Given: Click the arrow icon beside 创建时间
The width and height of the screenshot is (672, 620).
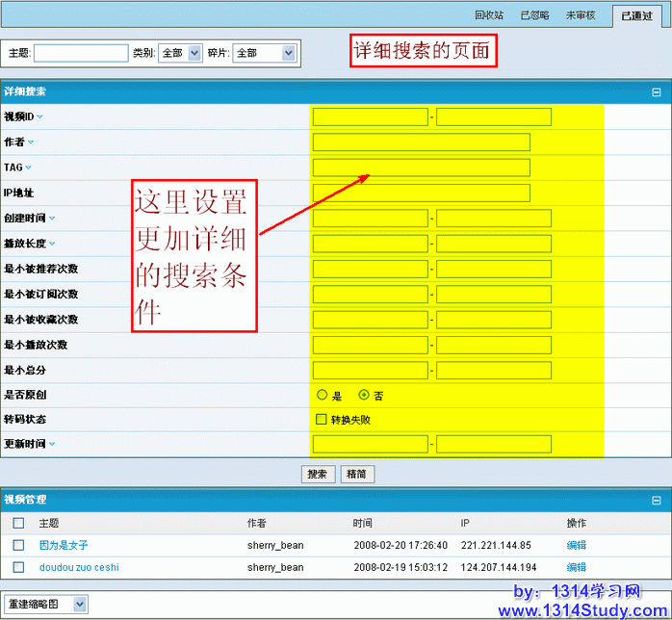Looking at the screenshot, I should pos(51,219).
